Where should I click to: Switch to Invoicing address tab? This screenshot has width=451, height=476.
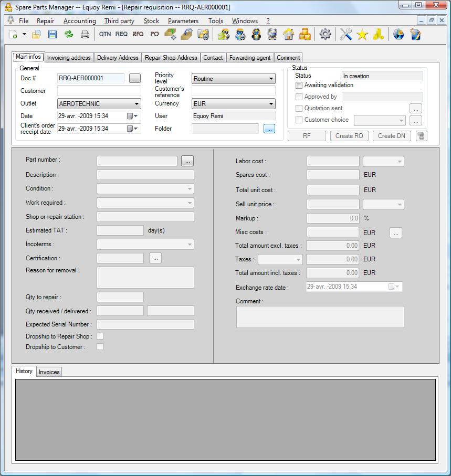(x=69, y=58)
